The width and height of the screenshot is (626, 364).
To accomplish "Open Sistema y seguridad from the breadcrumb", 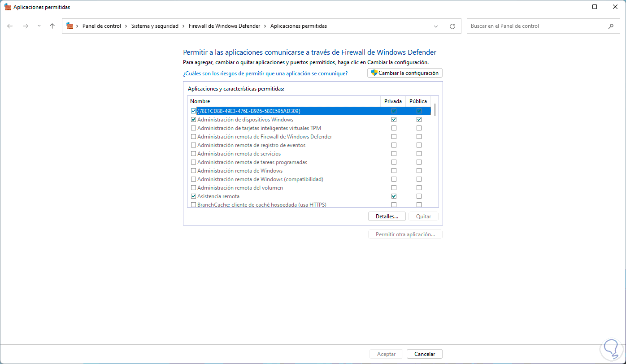I will 155,26.
